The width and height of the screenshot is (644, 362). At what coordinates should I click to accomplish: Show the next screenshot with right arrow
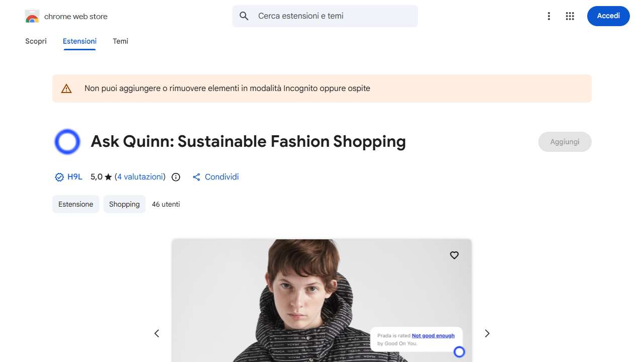tap(487, 333)
